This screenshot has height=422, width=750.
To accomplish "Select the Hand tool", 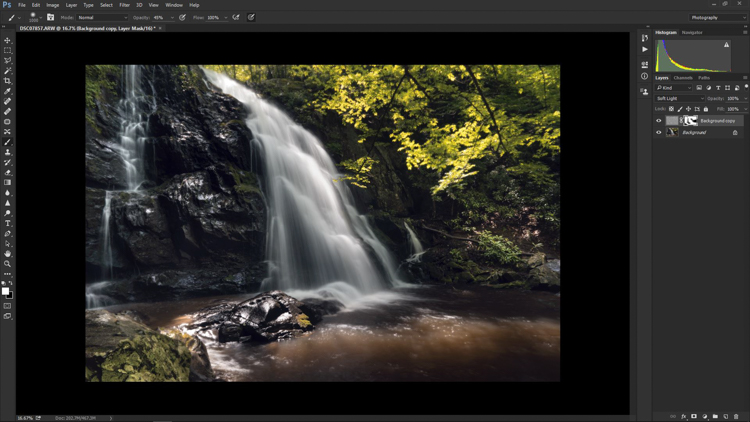I will (7, 254).
